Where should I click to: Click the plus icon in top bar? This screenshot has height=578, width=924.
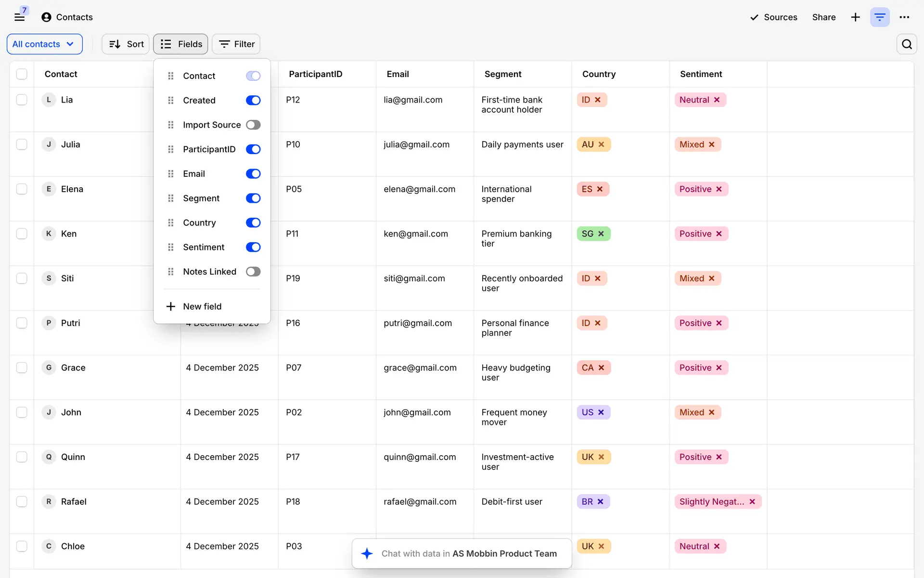click(855, 17)
